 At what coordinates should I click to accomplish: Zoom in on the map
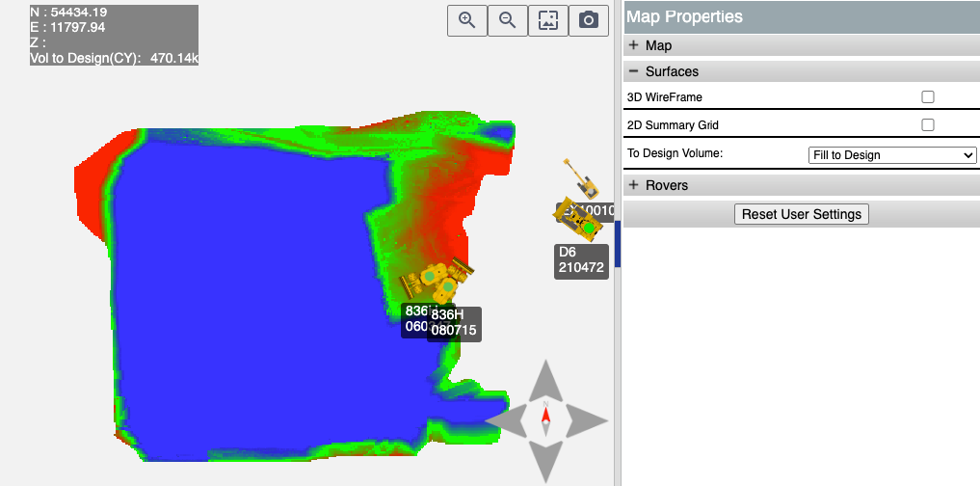coord(467,20)
